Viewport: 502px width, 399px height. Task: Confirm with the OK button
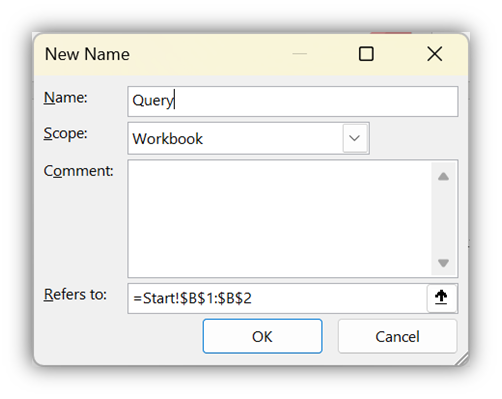pos(262,336)
